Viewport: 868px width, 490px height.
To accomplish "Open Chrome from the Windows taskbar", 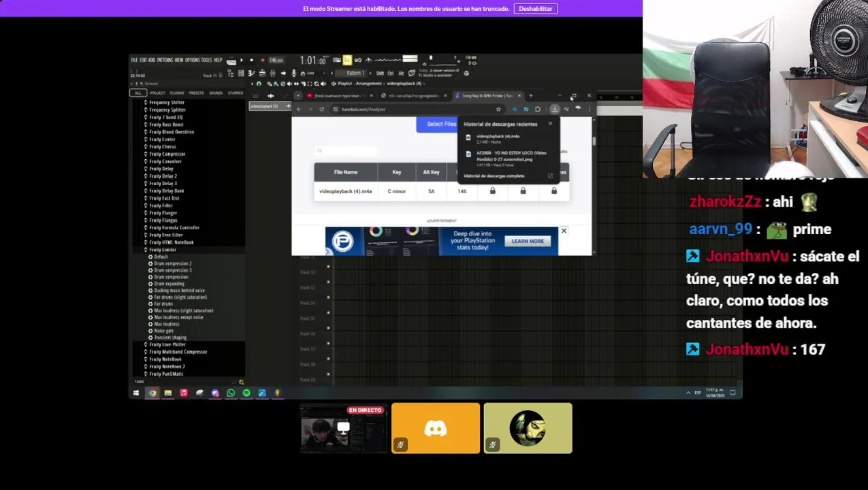I will (152, 393).
